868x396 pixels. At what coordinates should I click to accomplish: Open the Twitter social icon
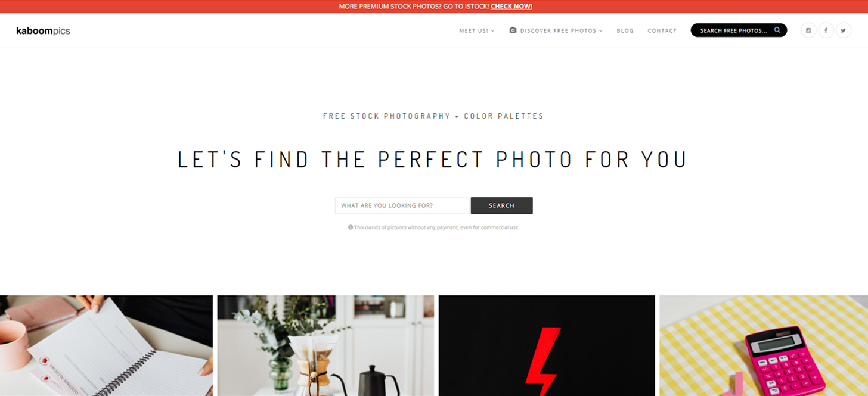[x=843, y=30]
